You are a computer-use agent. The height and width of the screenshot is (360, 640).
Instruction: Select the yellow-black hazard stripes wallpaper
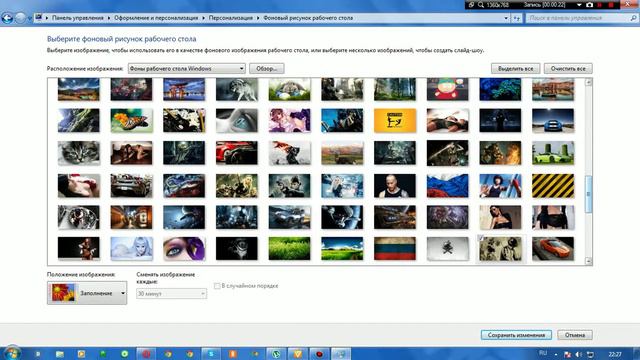[x=553, y=185]
